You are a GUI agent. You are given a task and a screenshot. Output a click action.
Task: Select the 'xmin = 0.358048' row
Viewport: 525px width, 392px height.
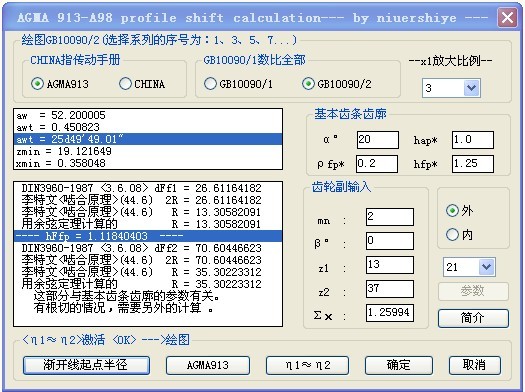(x=148, y=163)
